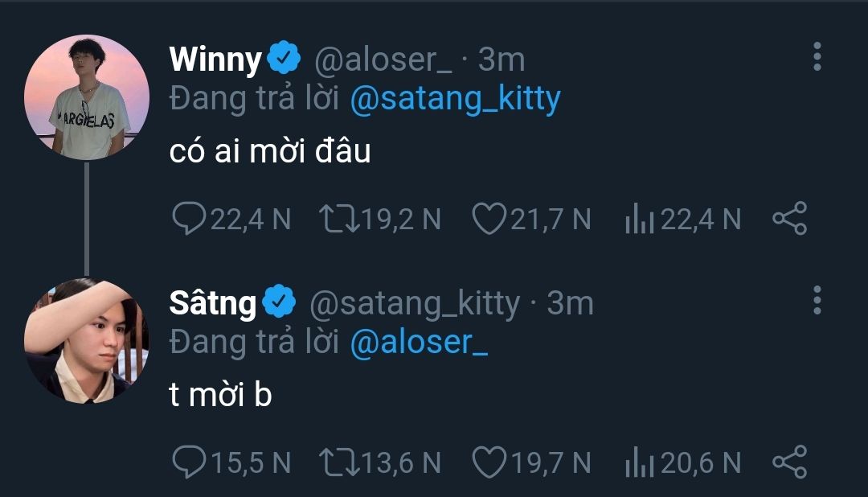This screenshot has height=497, width=868.
Task: Click the Sâtng display name
Action: pos(213,302)
